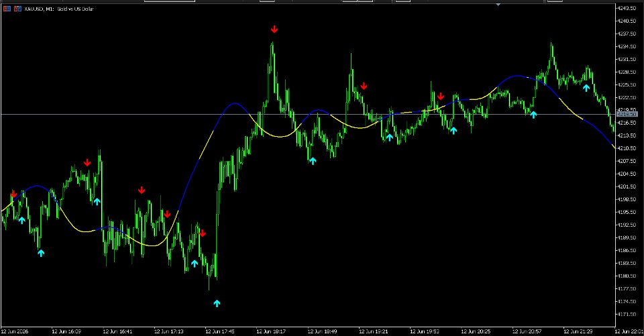Click the price scale value 4210.50

(x=627, y=148)
